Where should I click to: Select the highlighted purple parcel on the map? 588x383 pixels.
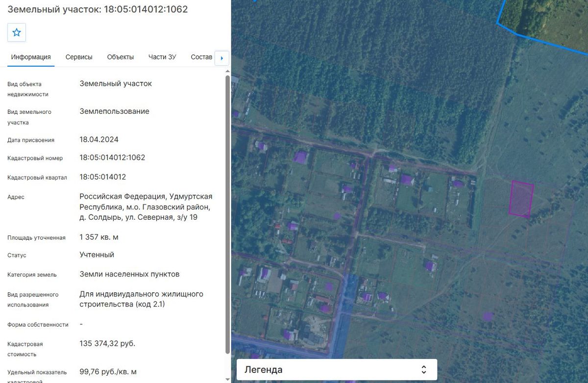521,199
